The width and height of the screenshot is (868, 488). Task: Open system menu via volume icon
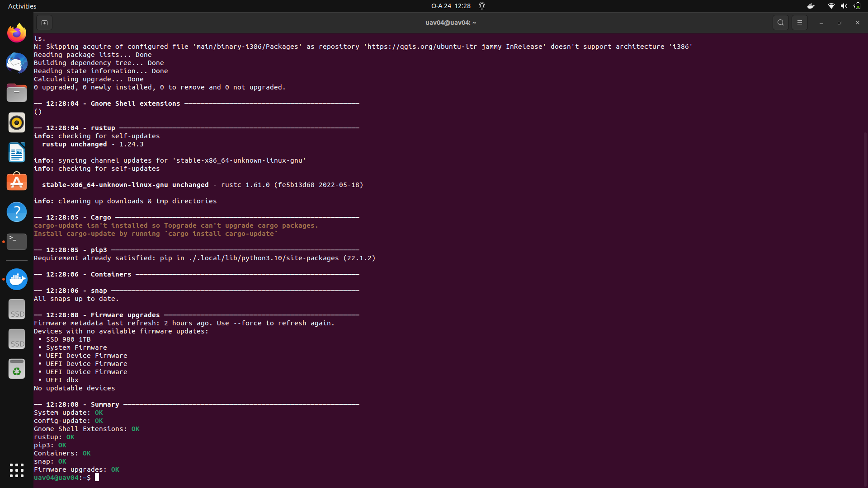coord(844,6)
